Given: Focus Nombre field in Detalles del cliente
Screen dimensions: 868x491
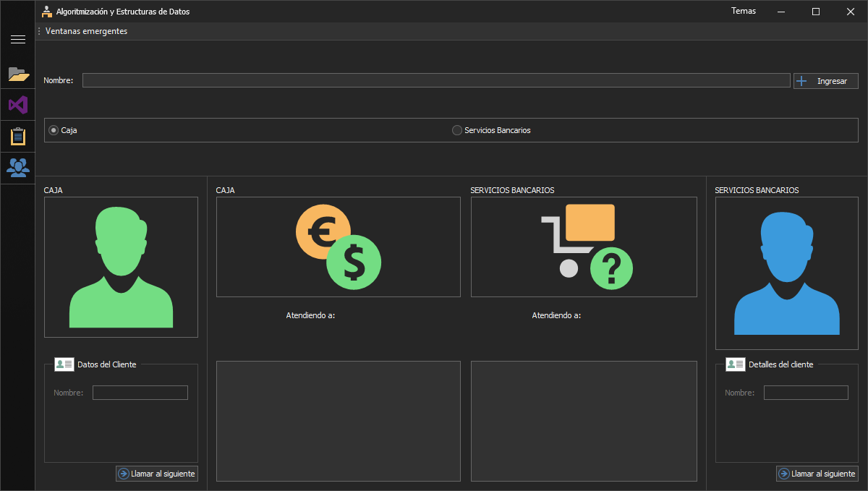Looking at the screenshot, I should coord(806,393).
